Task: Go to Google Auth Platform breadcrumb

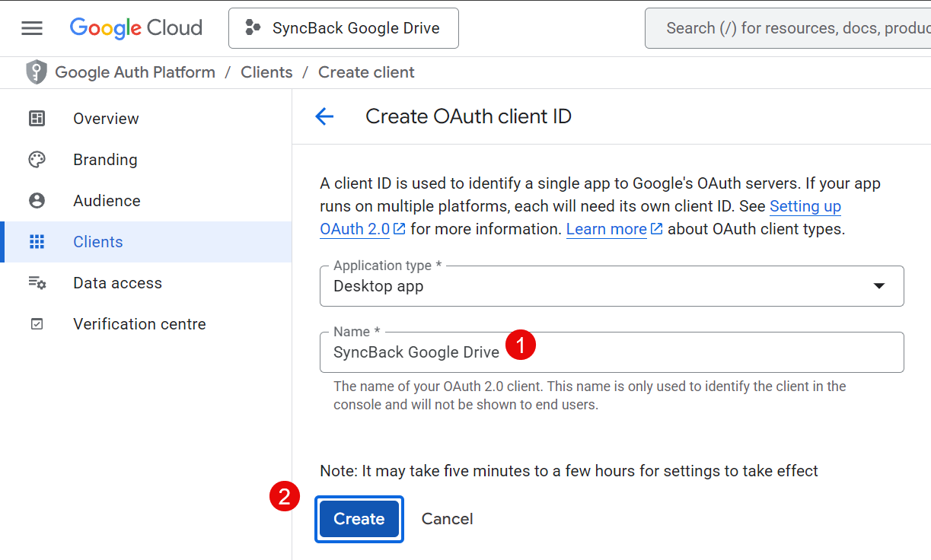Action: (x=136, y=72)
